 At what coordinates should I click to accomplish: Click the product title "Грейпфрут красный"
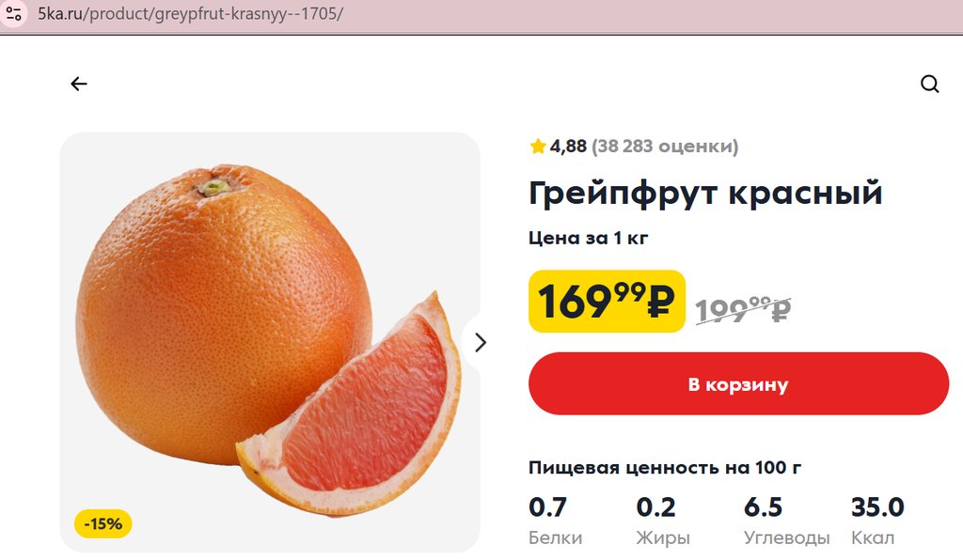pos(705,194)
